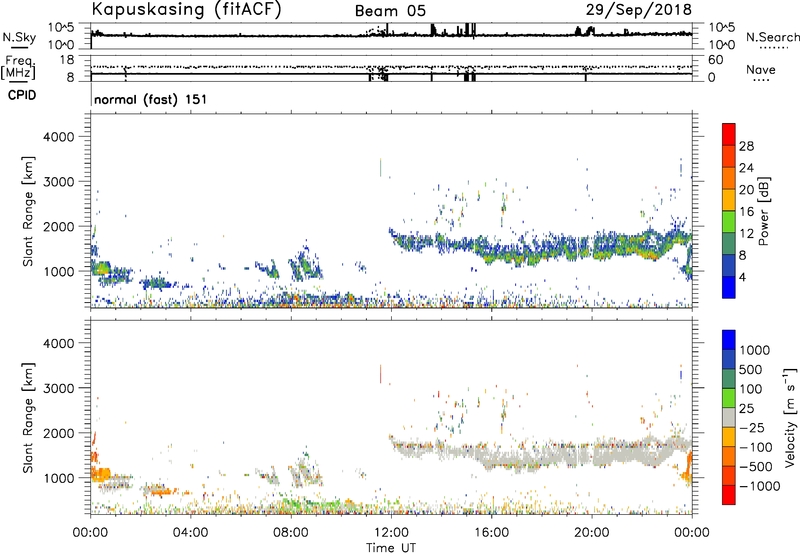
Task: Click the '18' frequency axis tick
Action: click(68, 60)
